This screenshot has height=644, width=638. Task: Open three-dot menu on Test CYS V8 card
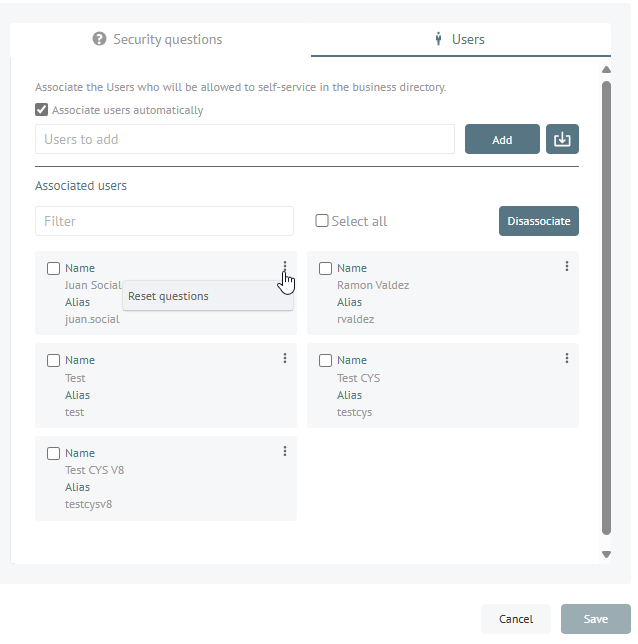coord(285,451)
